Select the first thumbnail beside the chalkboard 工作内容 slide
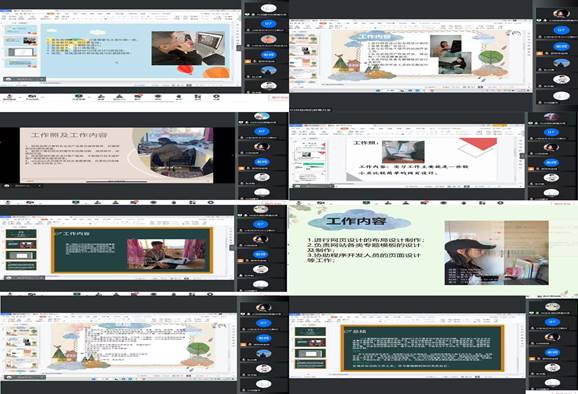 (x=21, y=234)
